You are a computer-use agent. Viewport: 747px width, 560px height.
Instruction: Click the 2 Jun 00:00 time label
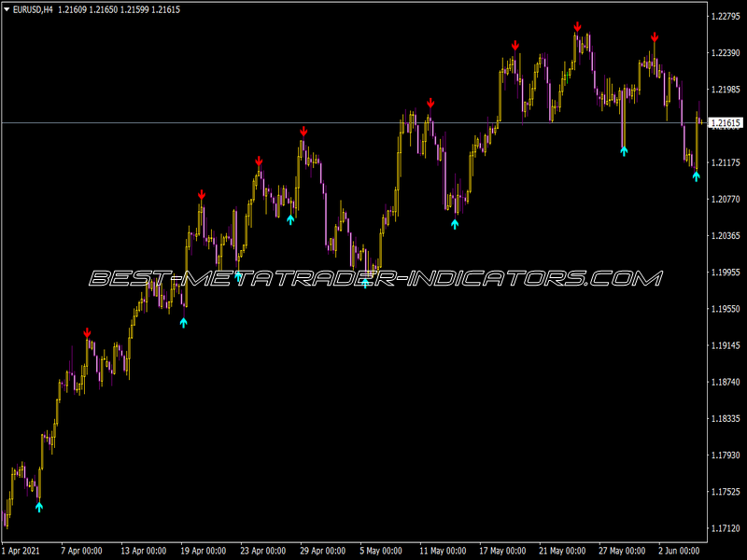pos(679,551)
